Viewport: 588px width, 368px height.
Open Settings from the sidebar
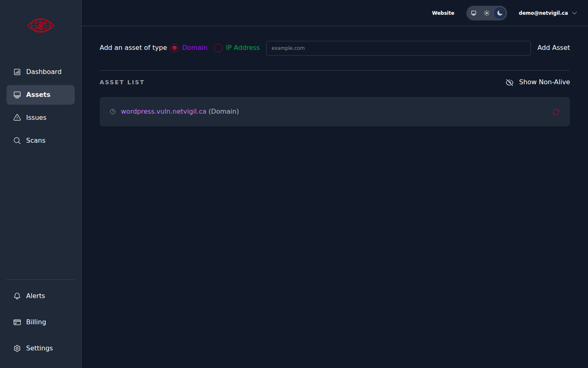(x=40, y=348)
